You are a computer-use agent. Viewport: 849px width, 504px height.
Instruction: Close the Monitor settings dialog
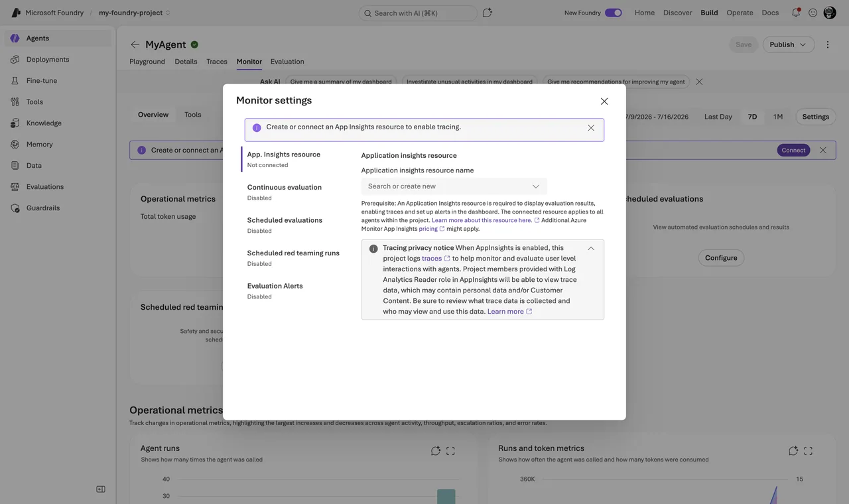604,101
